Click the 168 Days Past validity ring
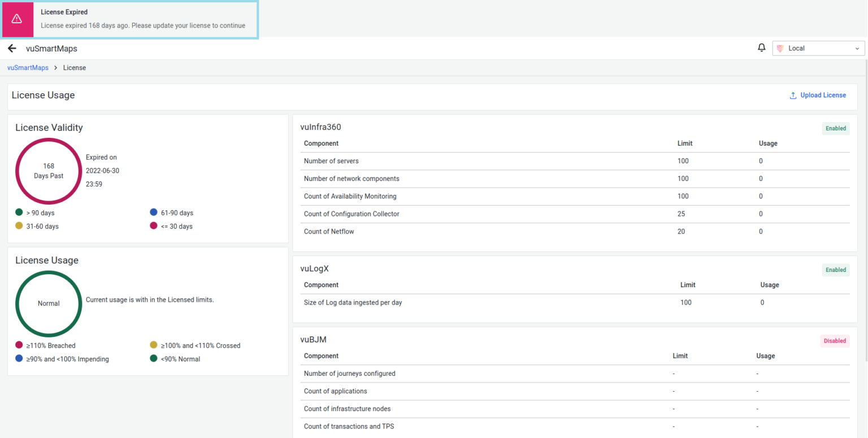The height and width of the screenshot is (438, 868). (x=49, y=171)
